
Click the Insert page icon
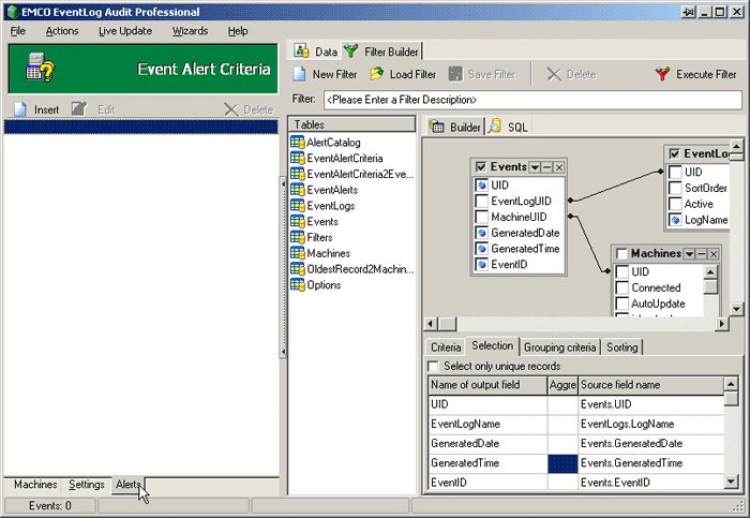pyautogui.click(x=20, y=110)
